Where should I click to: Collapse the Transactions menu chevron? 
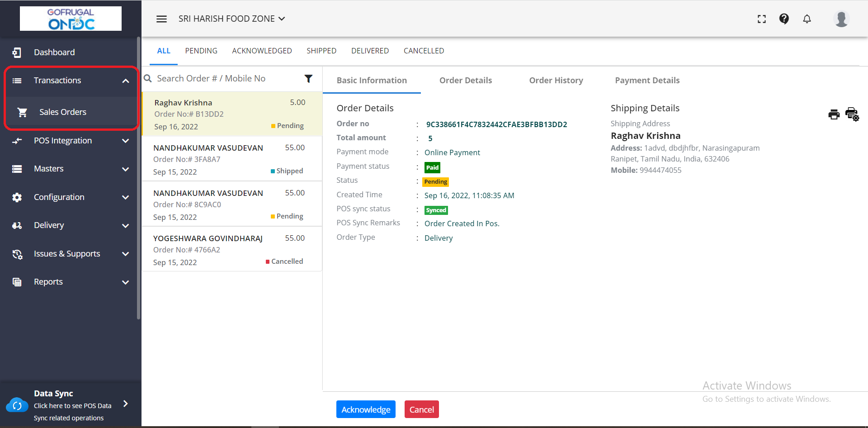click(126, 81)
